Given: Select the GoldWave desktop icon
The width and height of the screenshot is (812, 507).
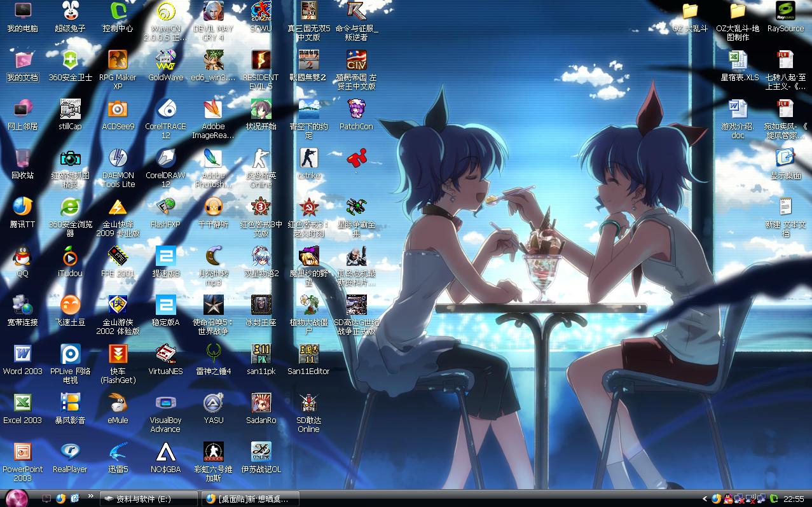Looking at the screenshot, I should [x=165, y=66].
